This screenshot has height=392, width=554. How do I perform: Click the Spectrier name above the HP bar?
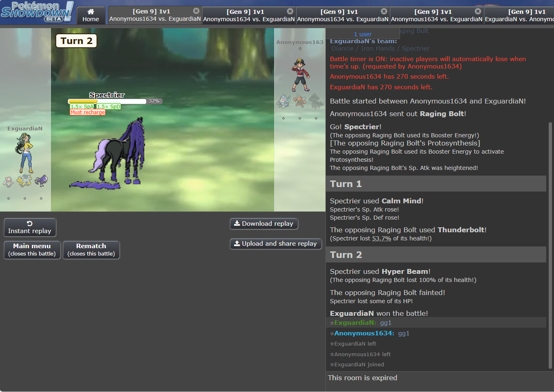coord(107,95)
